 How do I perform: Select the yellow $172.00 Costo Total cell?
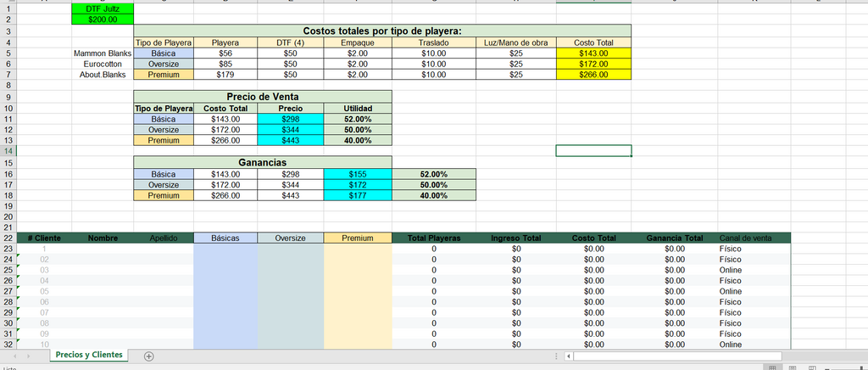(x=593, y=64)
